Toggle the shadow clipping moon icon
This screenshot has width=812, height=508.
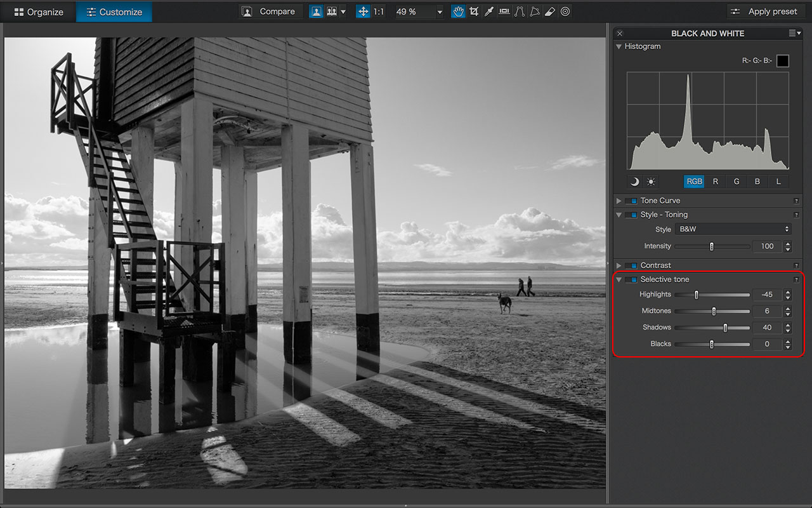tap(634, 182)
